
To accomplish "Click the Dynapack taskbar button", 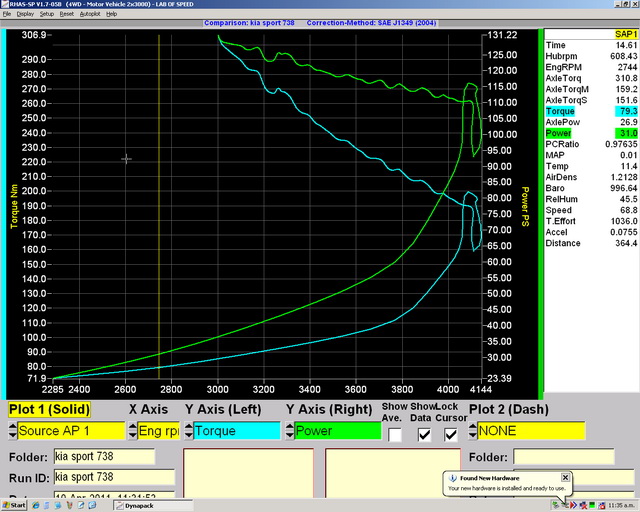I will 150,506.
